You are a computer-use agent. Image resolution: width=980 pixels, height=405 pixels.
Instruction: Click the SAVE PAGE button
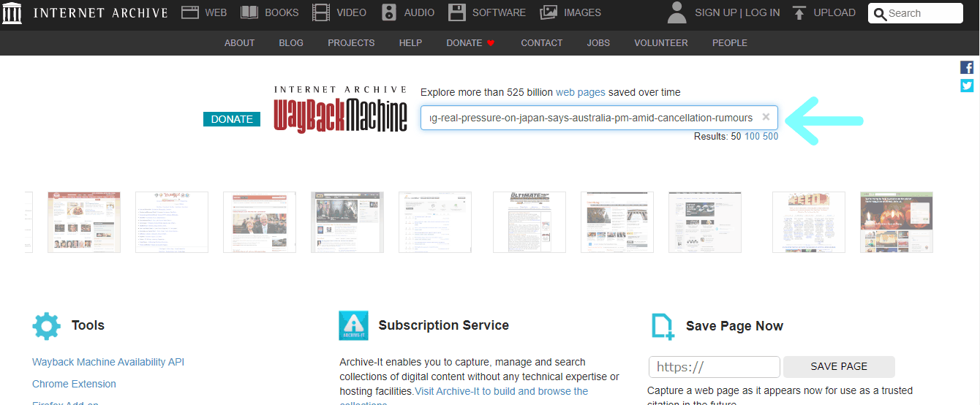(x=839, y=367)
